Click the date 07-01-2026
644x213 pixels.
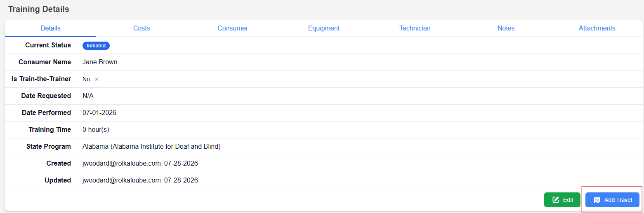tap(99, 113)
